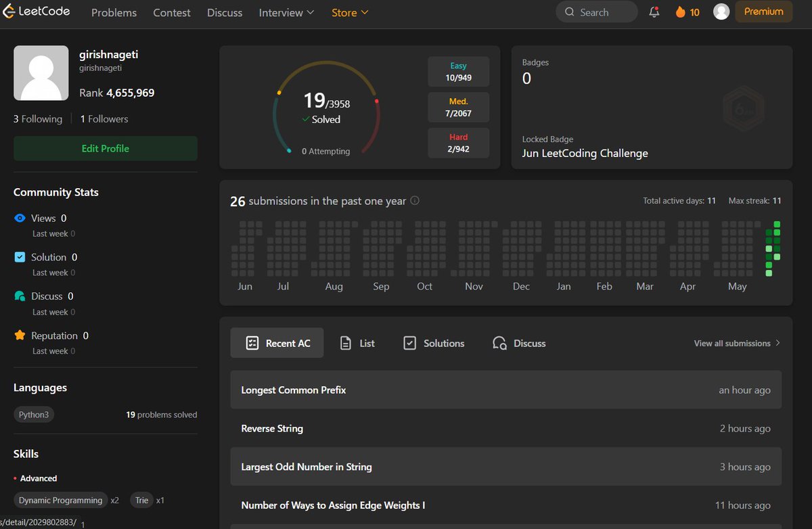
Task: Click the Max streak: 11 text
Action: tap(754, 201)
